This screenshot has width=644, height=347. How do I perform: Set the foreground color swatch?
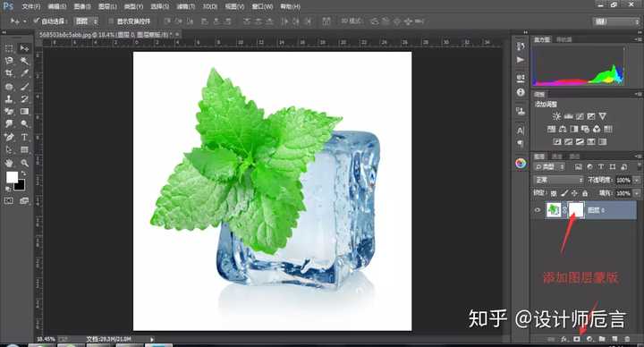click(x=12, y=177)
